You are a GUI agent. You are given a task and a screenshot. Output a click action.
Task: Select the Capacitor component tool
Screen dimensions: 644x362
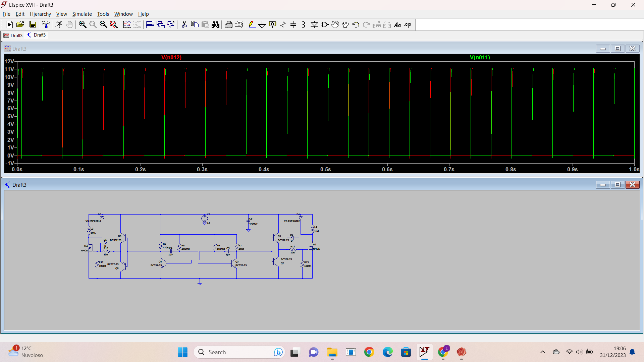pyautogui.click(x=293, y=24)
